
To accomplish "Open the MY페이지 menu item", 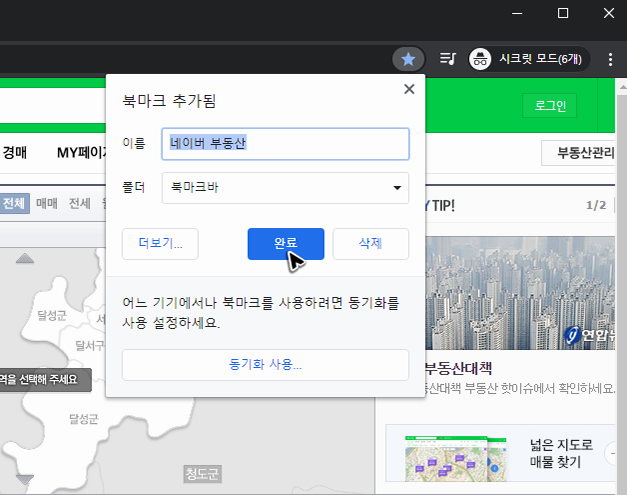I will coord(82,152).
